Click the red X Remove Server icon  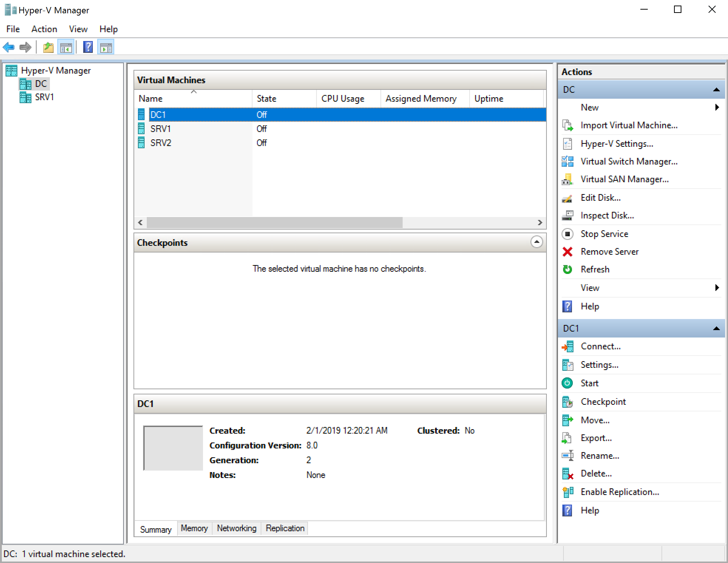(x=568, y=252)
